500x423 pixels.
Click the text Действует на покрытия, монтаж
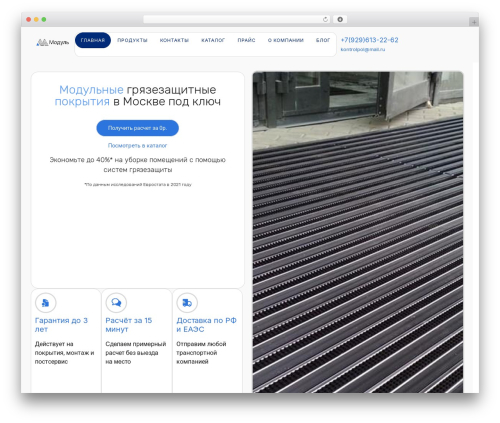[65, 353]
